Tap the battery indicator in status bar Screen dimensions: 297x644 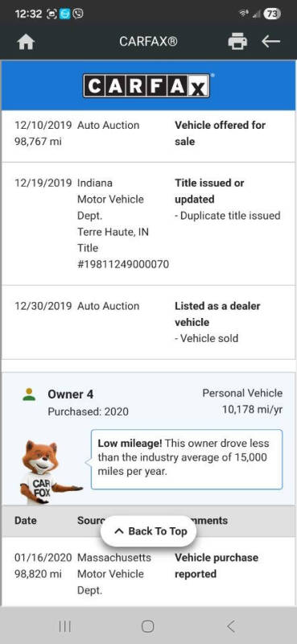point(272,14)
